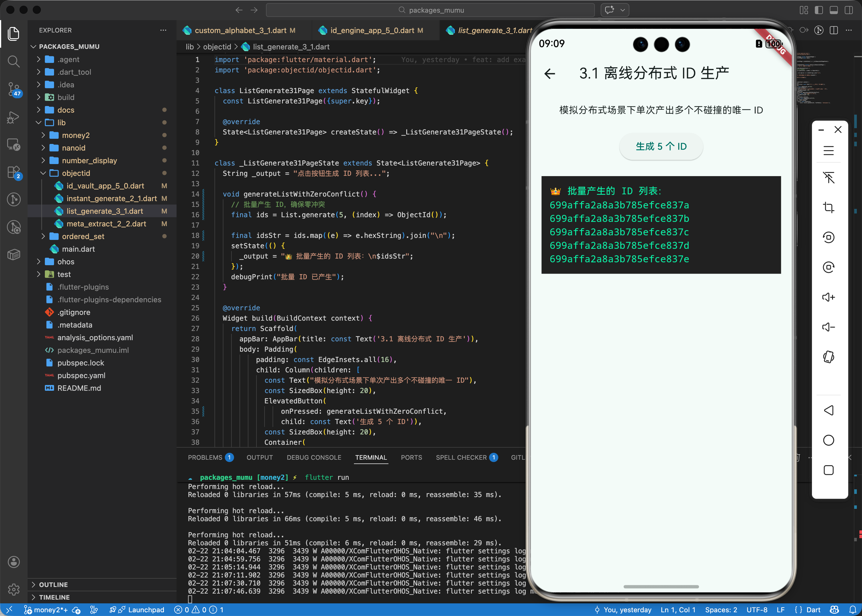862x616 pixels.
Task: Open the custom_alphabet_3_1.dart editor tab
Action: click(240, 30)
